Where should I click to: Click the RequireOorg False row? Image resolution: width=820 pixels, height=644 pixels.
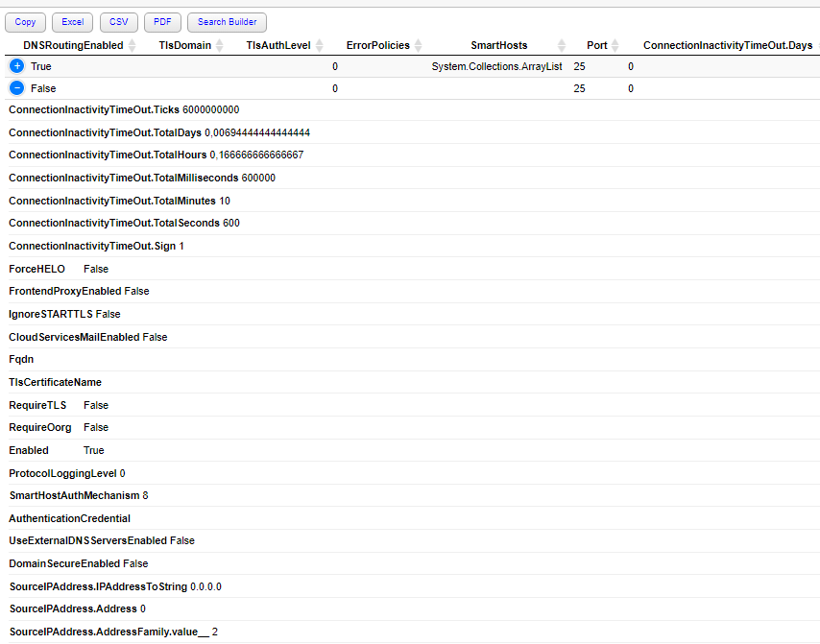coord(412,427)
